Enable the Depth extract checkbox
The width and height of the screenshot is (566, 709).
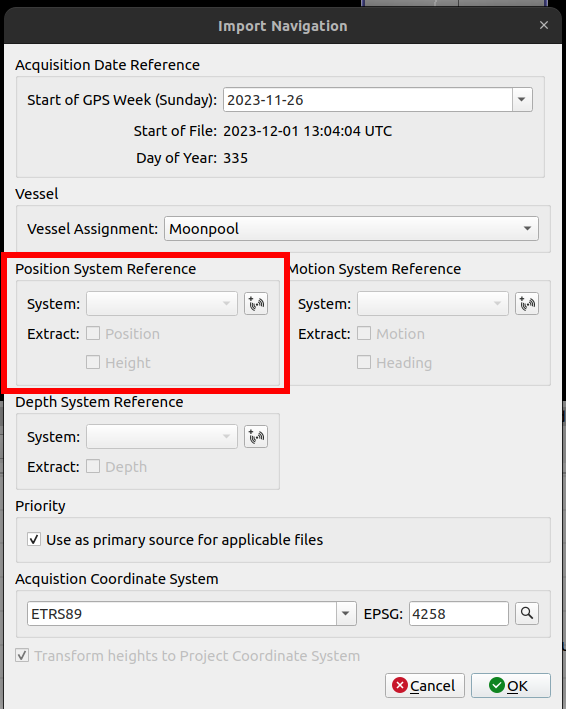click(x=93, y=466)
